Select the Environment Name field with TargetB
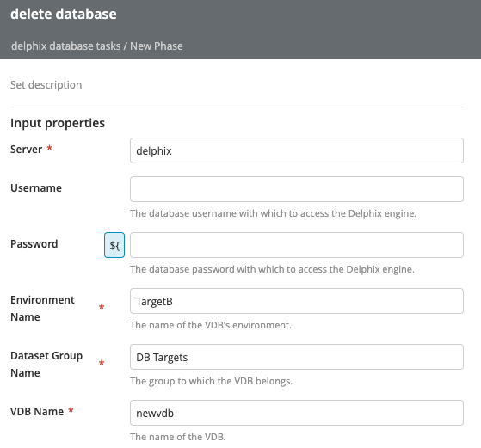The image size is (481, 448). pyautogui.click(x=297, y=301)
